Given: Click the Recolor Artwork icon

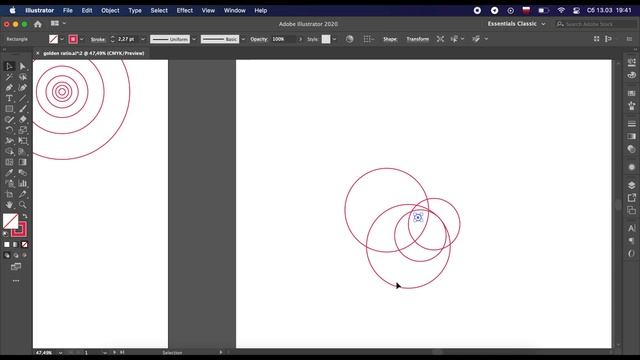Looking at the screenshot, I should [x=349, y=39].
